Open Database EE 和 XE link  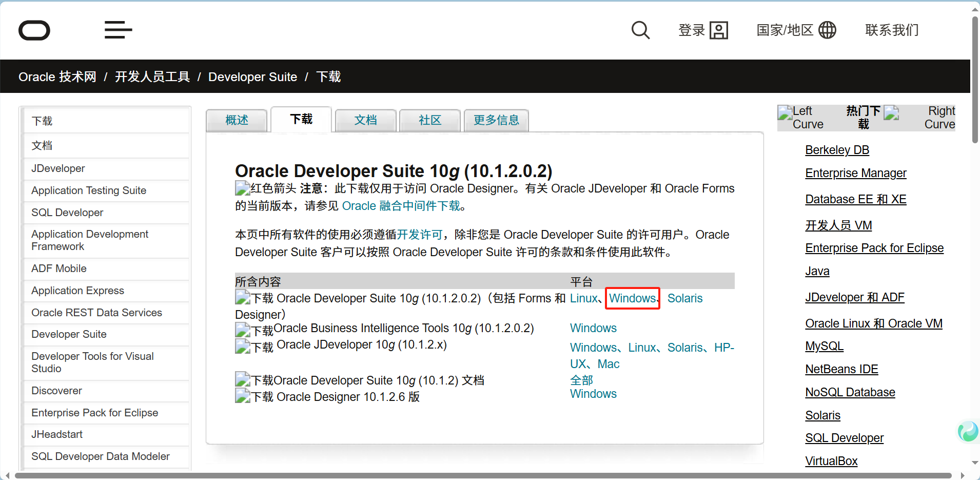(x=856, y=199)
